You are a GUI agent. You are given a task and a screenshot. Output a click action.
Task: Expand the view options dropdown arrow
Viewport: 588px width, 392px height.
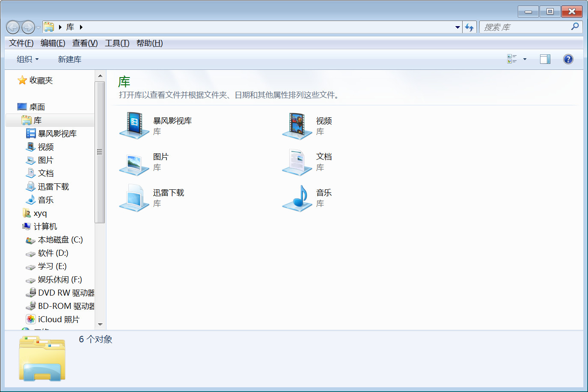click(x=525, y=59)
